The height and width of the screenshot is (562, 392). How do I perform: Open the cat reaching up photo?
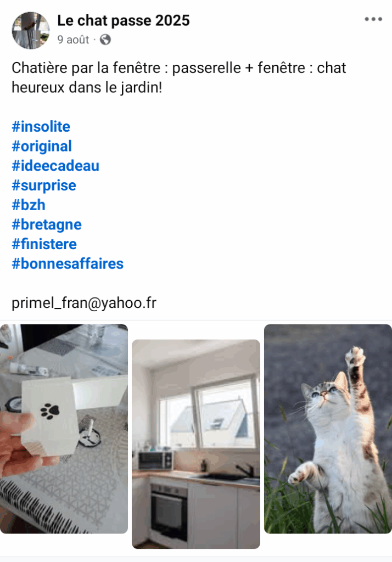pyautogui.click(x=328, y=429)
